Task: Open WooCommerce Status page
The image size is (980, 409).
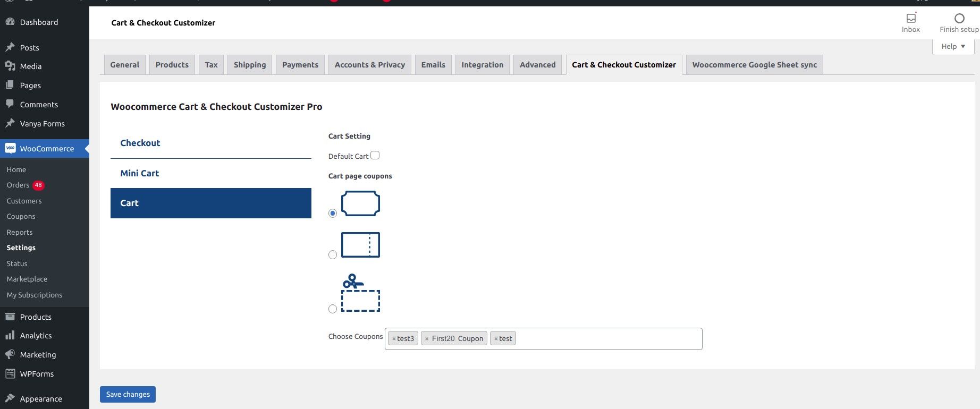Action: tap(17, 263)
